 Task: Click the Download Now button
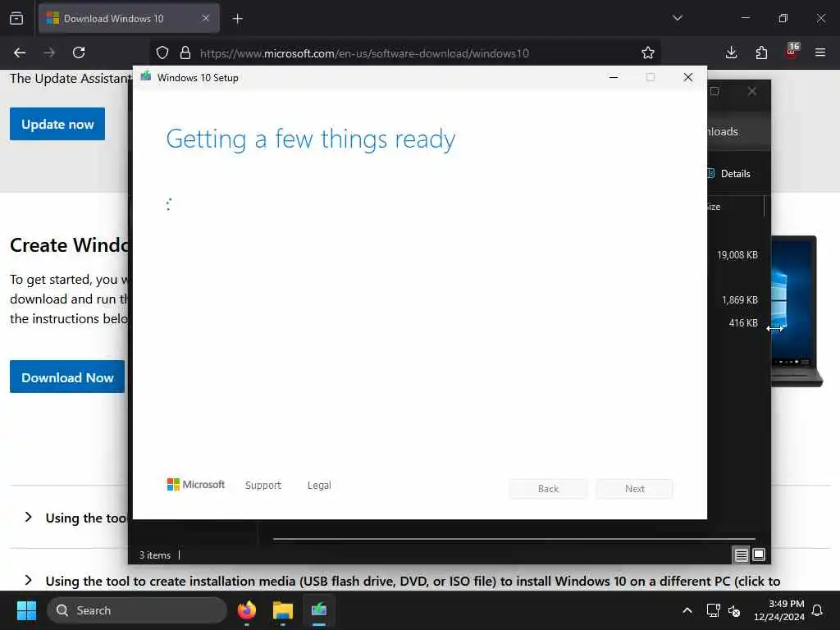click(x=67, y=377)
